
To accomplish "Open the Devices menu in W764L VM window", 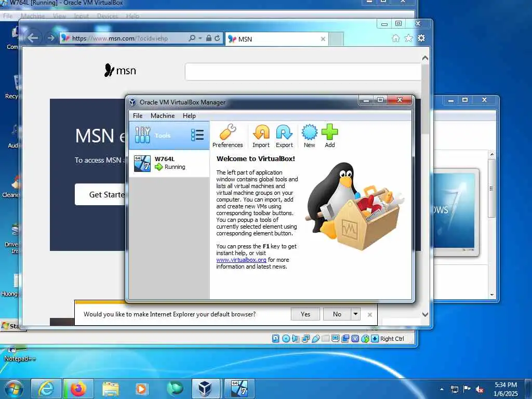I will pyautogui.click(x=108, y=16).
